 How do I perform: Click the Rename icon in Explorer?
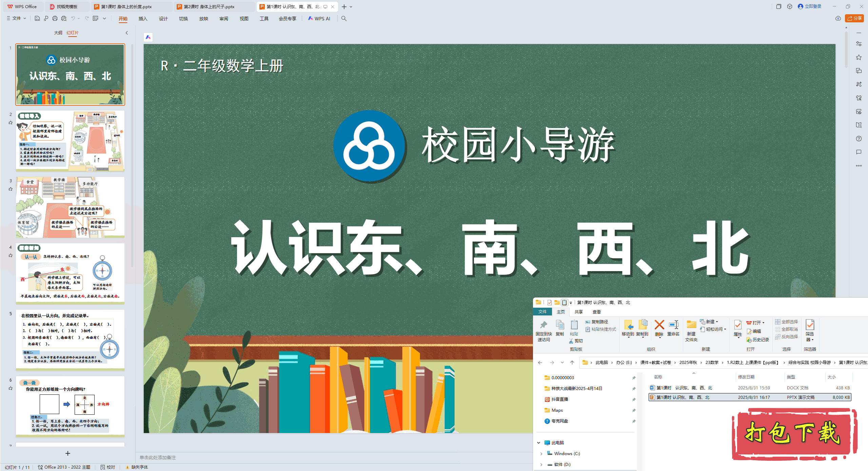[x=673, y=327]
